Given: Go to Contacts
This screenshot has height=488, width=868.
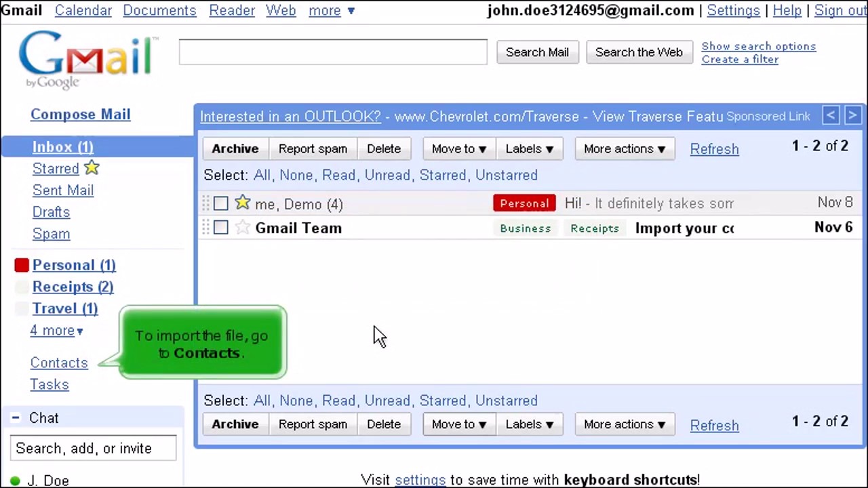Looking at the screenshot, I should (x=59, y=363).
